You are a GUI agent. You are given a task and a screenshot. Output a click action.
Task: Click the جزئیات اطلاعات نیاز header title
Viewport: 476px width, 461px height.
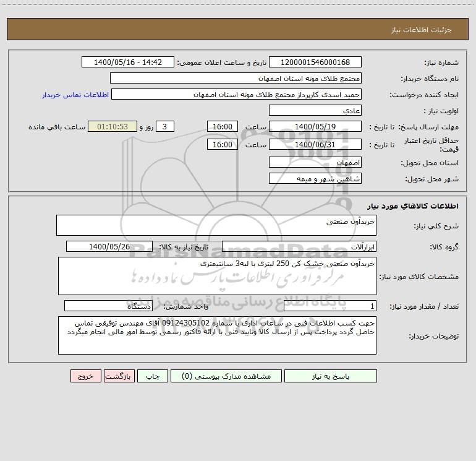[x=422, y=30]
